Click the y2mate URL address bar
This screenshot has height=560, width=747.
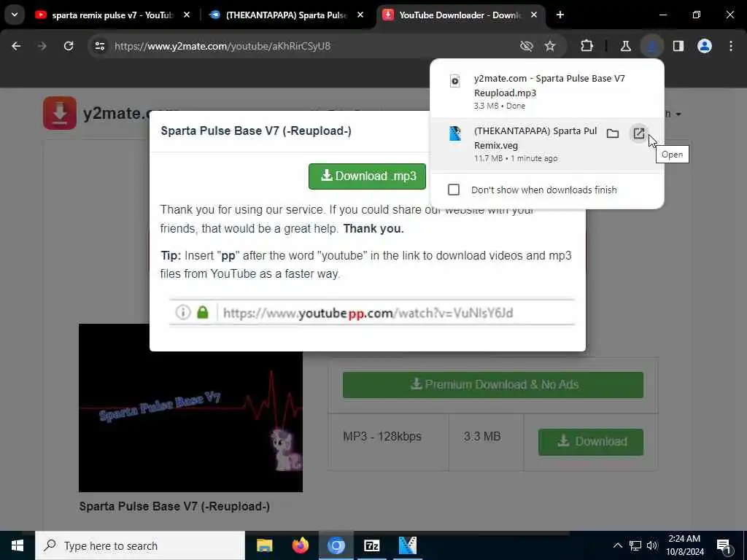click(305, 46)
